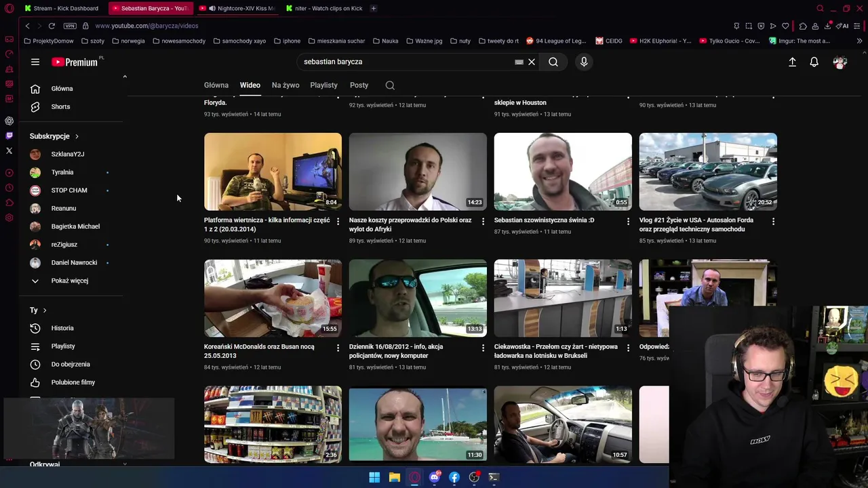Open browser downloads icon
This screenshot has width=868, height=488.
pos(827,26)
